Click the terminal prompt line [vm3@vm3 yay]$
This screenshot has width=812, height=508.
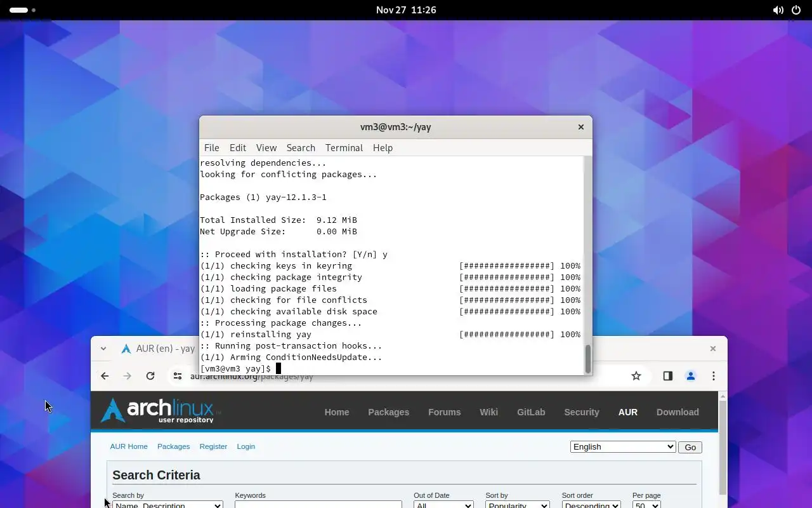point(235,369)
